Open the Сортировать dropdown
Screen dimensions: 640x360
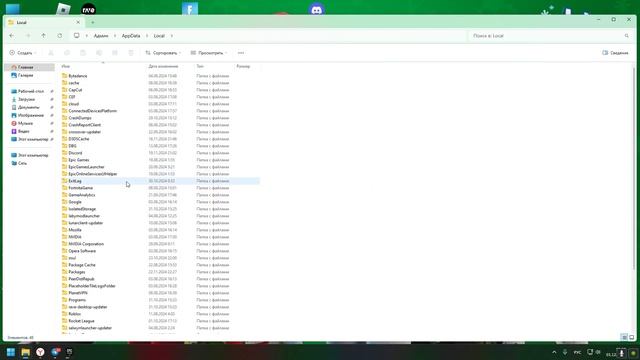pos(163,53)
